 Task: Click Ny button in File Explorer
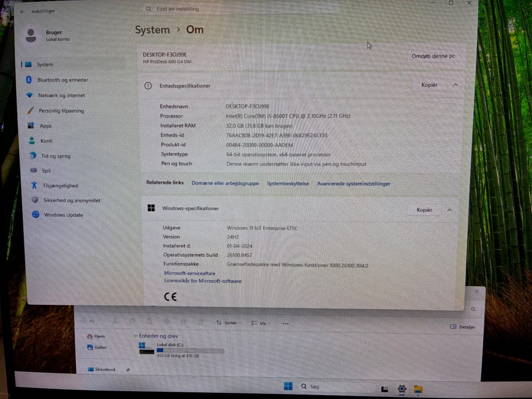(x=88, y=321)
